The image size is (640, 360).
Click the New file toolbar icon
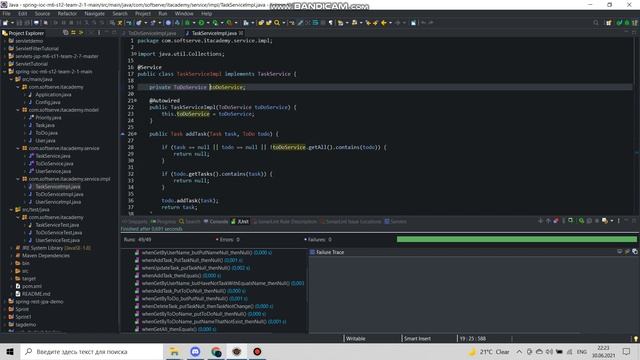[x=5, y=23]
